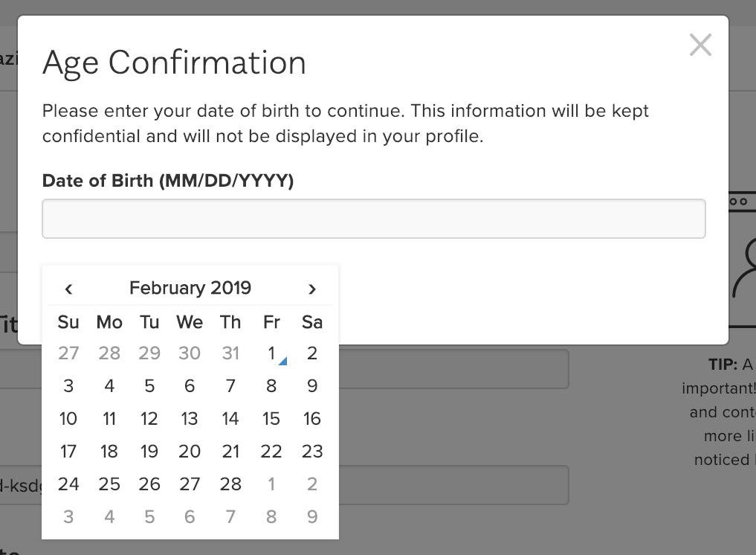
Task: Choose January 31 from previous month
Action: click(230, 353)
